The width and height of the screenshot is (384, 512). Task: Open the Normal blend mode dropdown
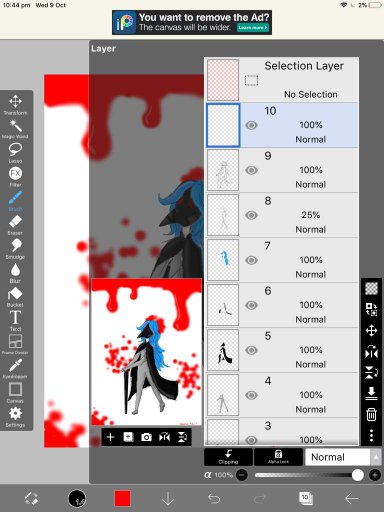(338, 457)
